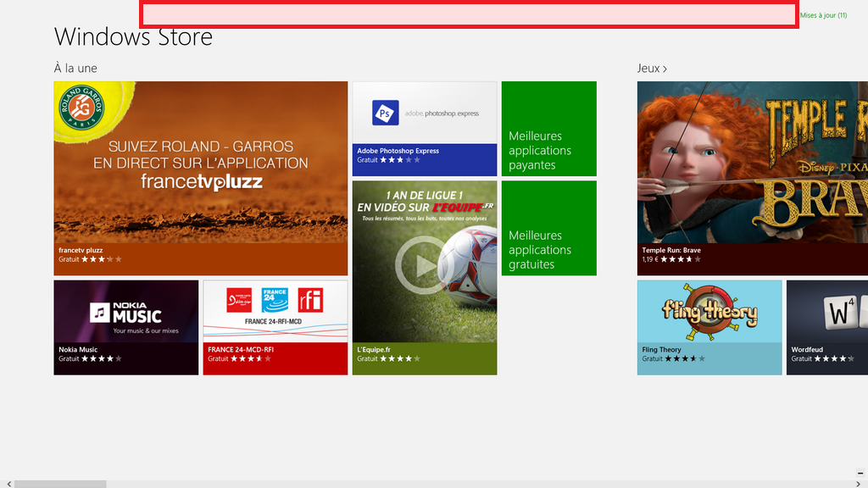Click the red rfi logo
The image size is (868, 488).
(x=310, y=300)
